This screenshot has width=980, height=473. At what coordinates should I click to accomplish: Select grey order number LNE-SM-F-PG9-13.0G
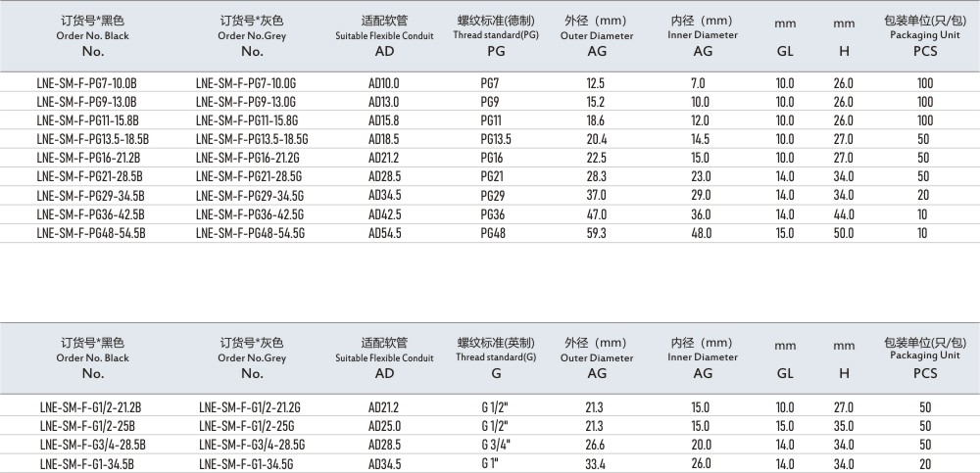[246, 102]
